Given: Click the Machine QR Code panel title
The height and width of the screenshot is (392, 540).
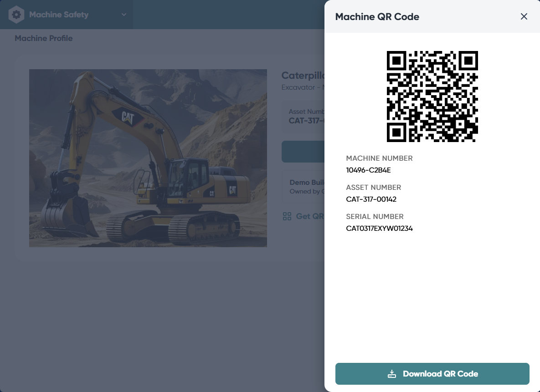Looking at the screenshot, I should click(x=377, y=16).
